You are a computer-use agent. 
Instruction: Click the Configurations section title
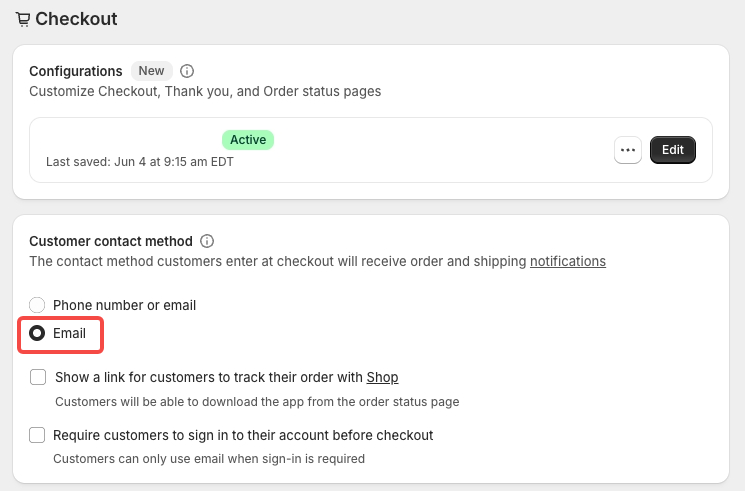coord(76,71)
